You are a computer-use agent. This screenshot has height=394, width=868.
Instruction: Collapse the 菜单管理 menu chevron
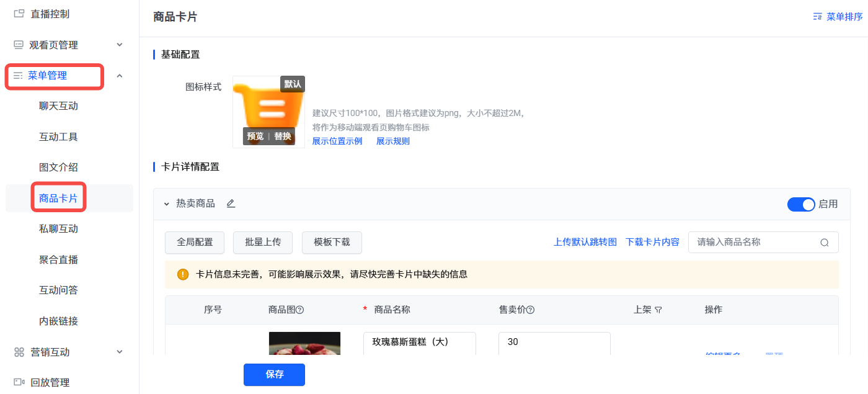(x=120, y=76)
